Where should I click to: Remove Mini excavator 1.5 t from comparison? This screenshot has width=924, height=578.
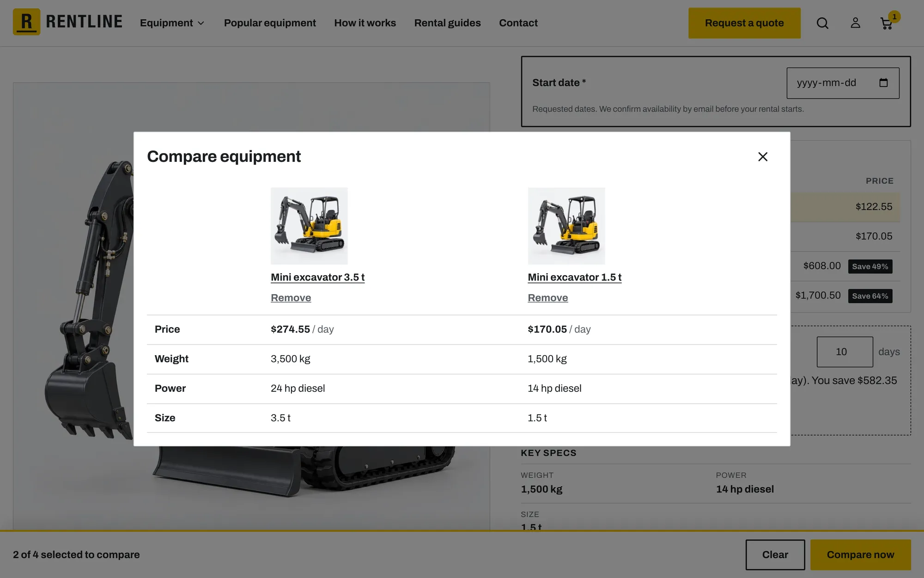tap(547, 298)
